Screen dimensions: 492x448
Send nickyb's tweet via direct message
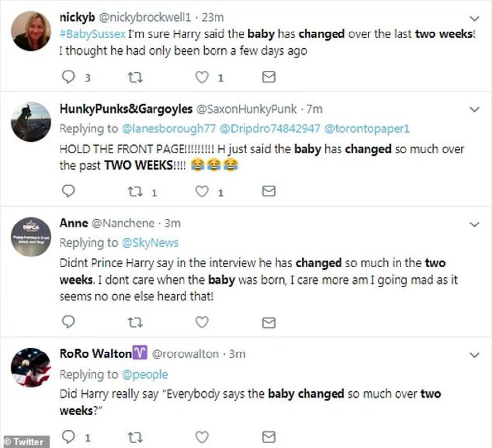[268, 77]
